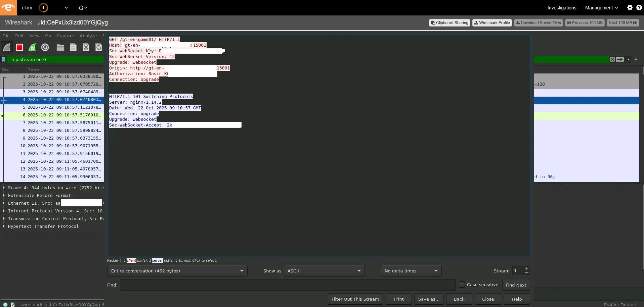Click the Find Next button
Screen dimensions: 644x307
516,285
